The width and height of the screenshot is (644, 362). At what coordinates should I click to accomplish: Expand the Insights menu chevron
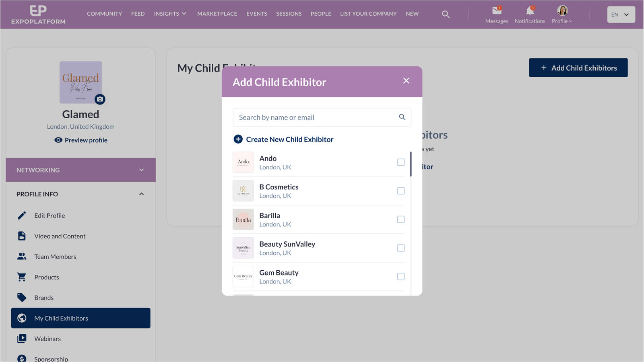click(x=184, y=14)
